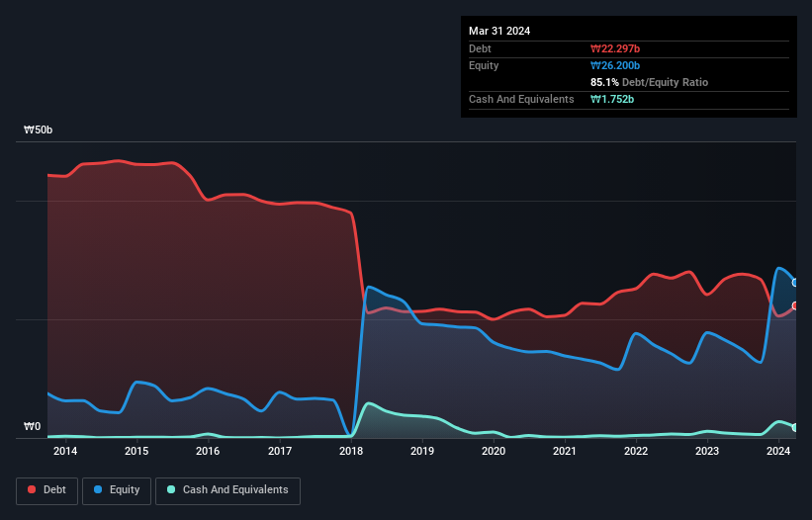812x520 pixels.
Task: Click the 2018 x-axis label
Action: pos(351,451)
